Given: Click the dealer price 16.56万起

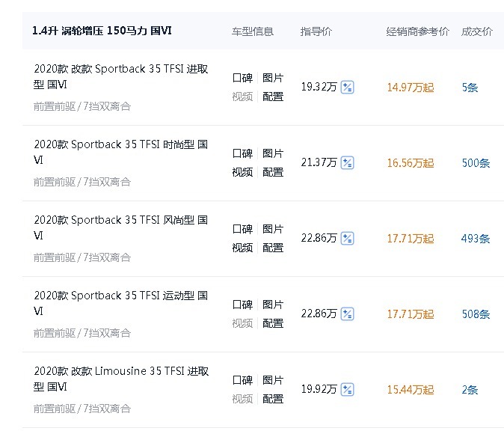Looking at the screenshot, I should coord(410,163).
